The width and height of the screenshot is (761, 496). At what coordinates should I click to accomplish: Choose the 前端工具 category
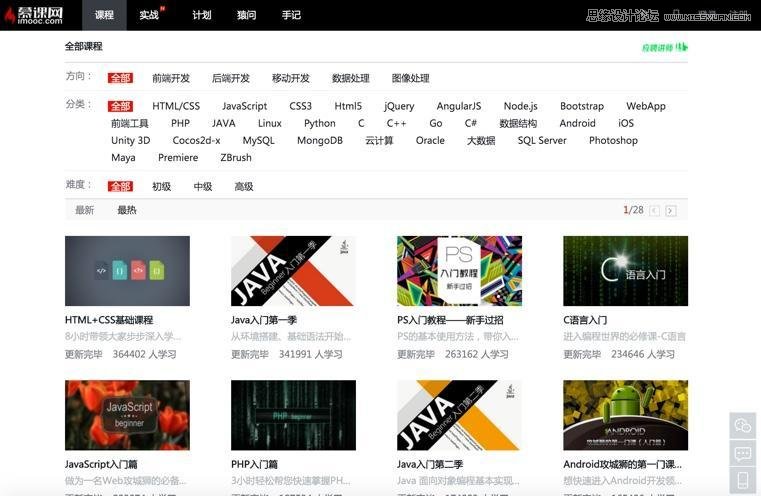[130, 123]
